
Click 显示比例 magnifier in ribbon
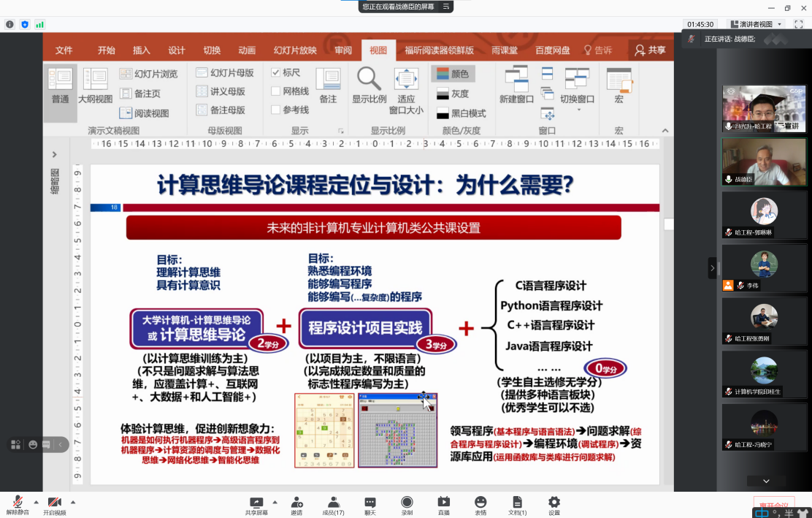point(369,79)
